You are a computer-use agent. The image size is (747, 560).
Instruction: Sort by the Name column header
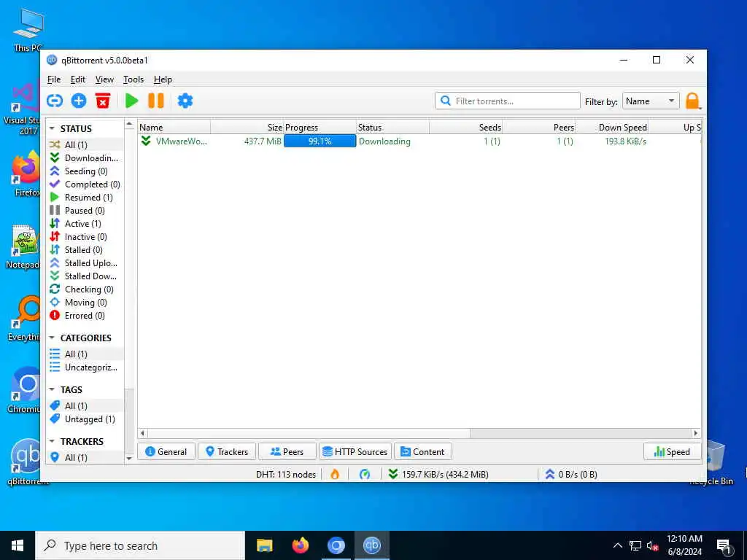174,127
